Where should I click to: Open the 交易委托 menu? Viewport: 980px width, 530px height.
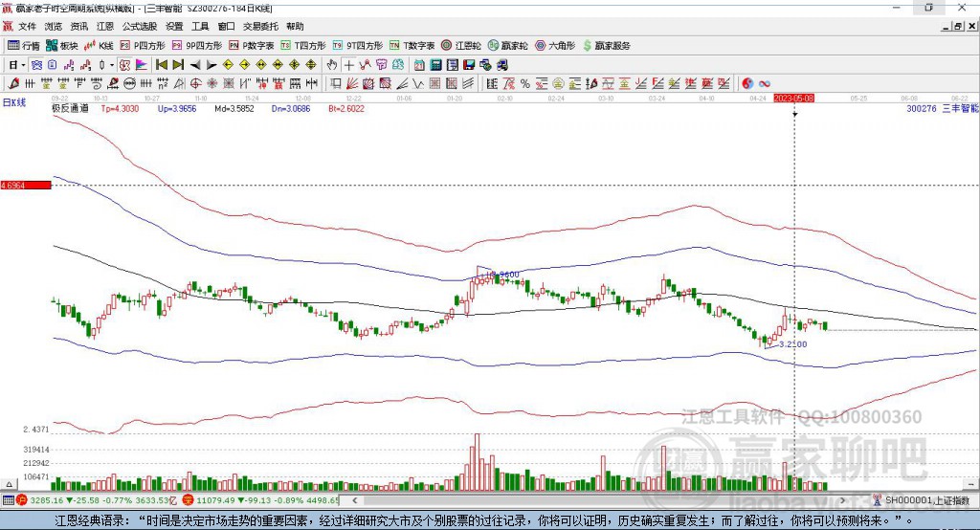[260, 26]
